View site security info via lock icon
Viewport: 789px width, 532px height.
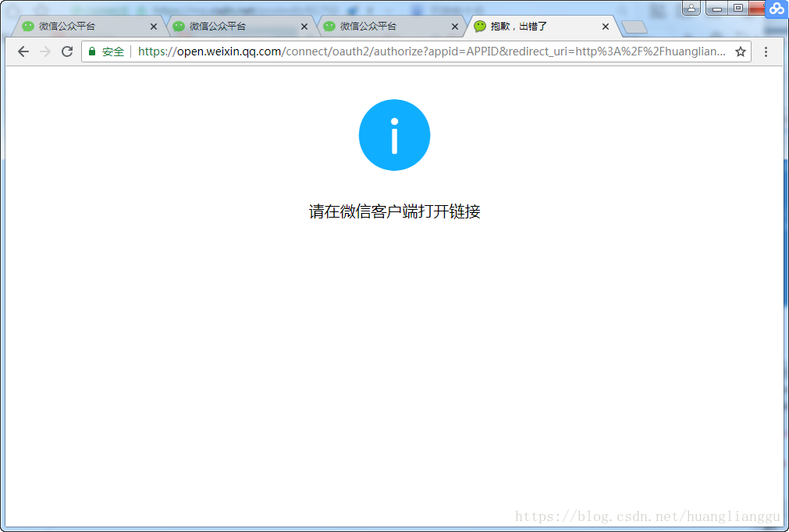[x=92, y=51]
